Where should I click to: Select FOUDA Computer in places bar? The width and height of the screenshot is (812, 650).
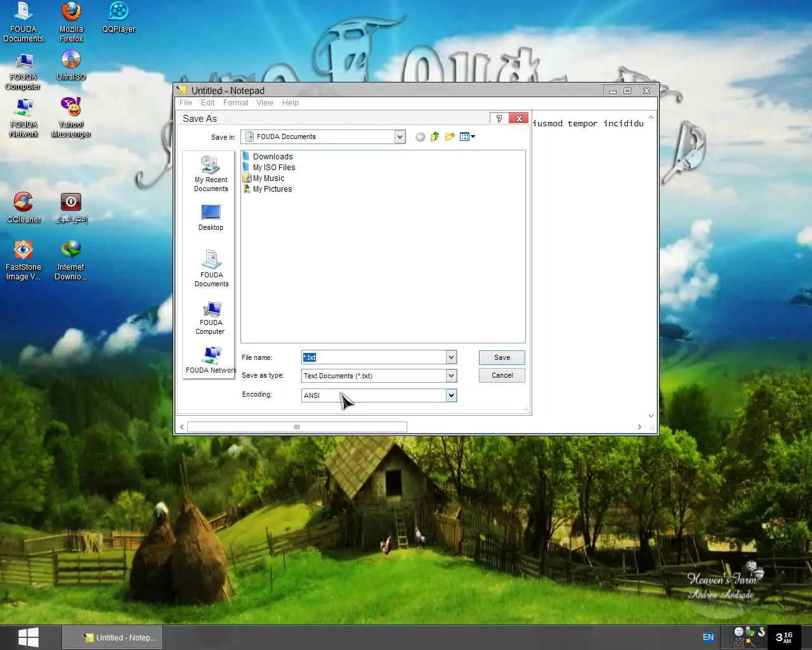pyautogui.click(x=211, y=317)
